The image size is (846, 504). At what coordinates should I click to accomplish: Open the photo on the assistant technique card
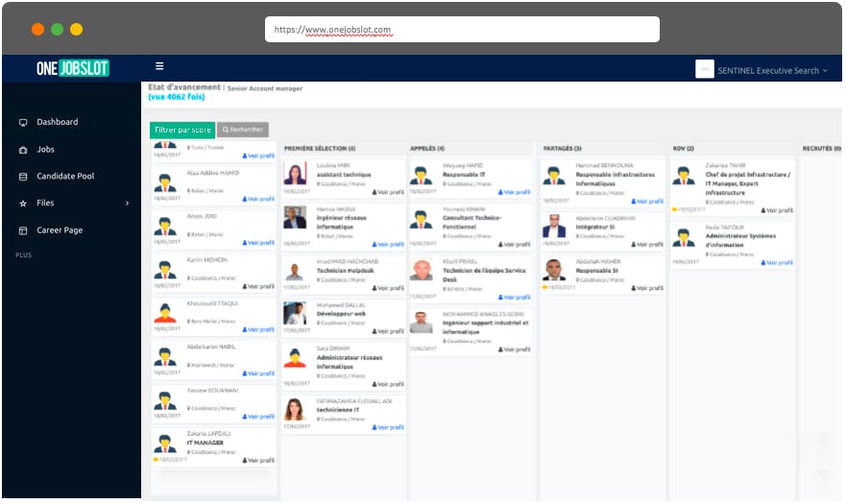point(295,174)
